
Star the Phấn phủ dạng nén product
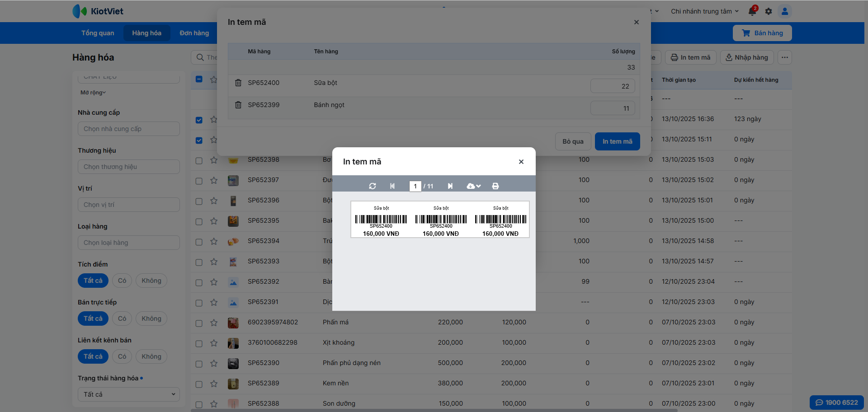pyautogui.click(x=214, y=363)
